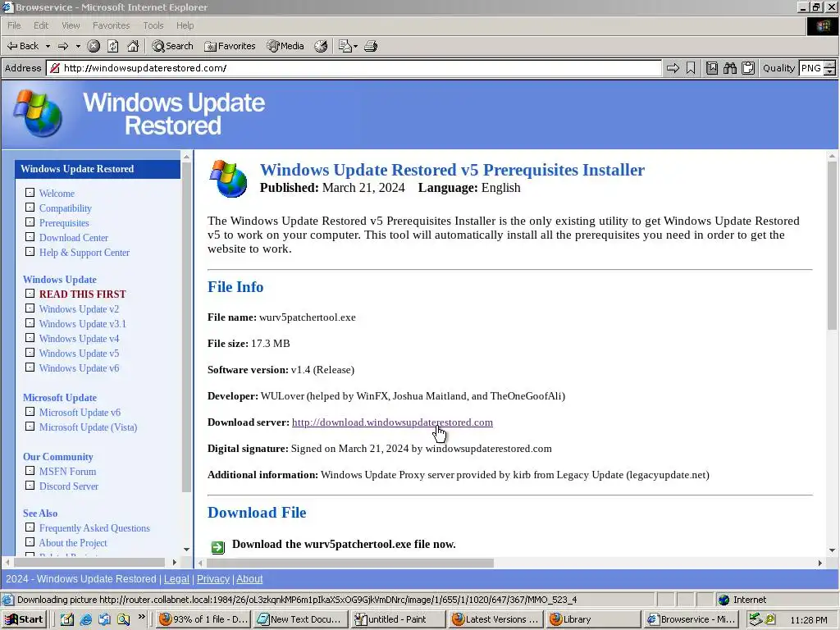Image resolution: width=840 pixels, height=630 pixels.
Task: Open the Mail toolbar icon
Action: (348, 46)
